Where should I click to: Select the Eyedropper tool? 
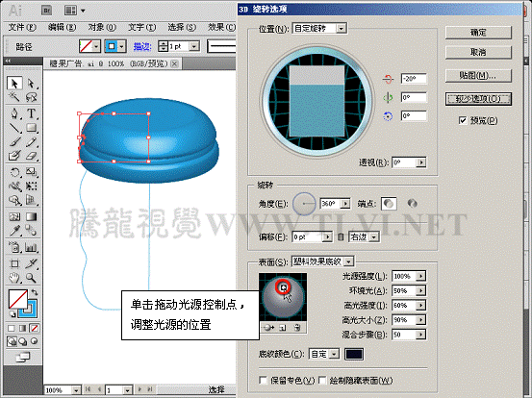14,231
